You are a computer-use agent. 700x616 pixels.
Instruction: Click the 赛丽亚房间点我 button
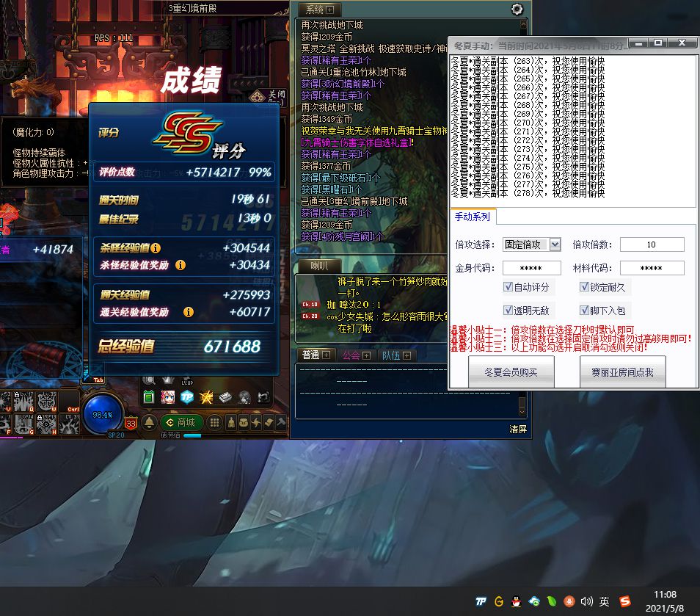click(623, 372)
